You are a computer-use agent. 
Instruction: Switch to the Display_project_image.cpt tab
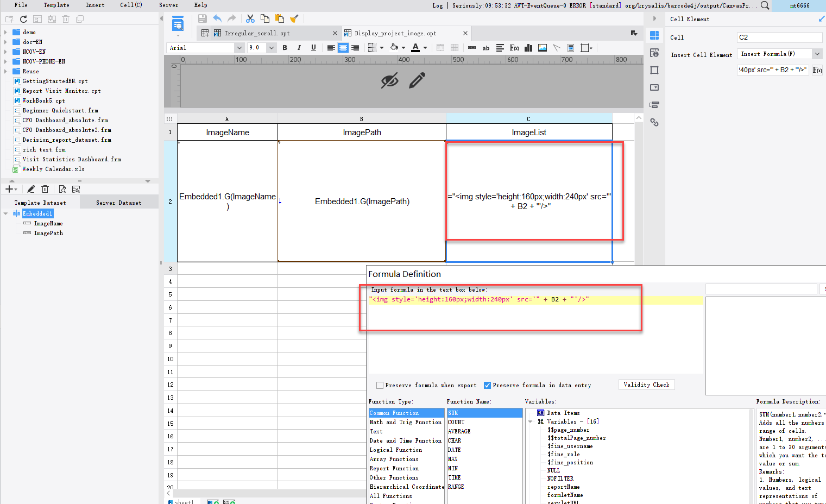click(405, 33)
